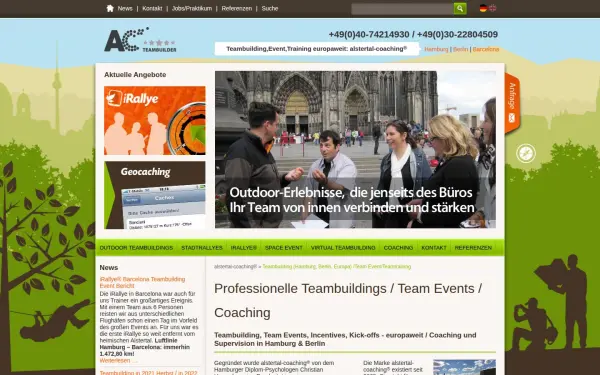This screenshot has width=600, height=375.
Task: Open iRallye Barcelona Teambuilding Event Bericht
Action: pyautogui.click(x=142, y=282)
